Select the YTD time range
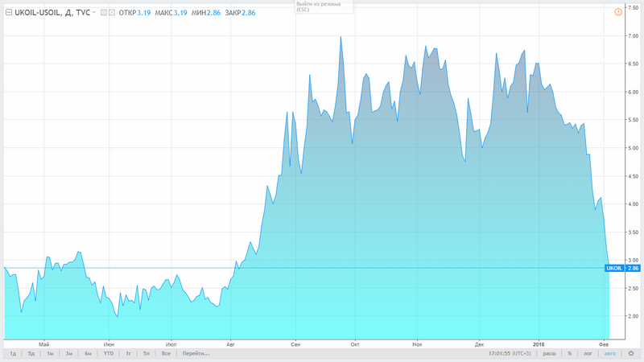 pyautogui.click(x=107, y=353)
